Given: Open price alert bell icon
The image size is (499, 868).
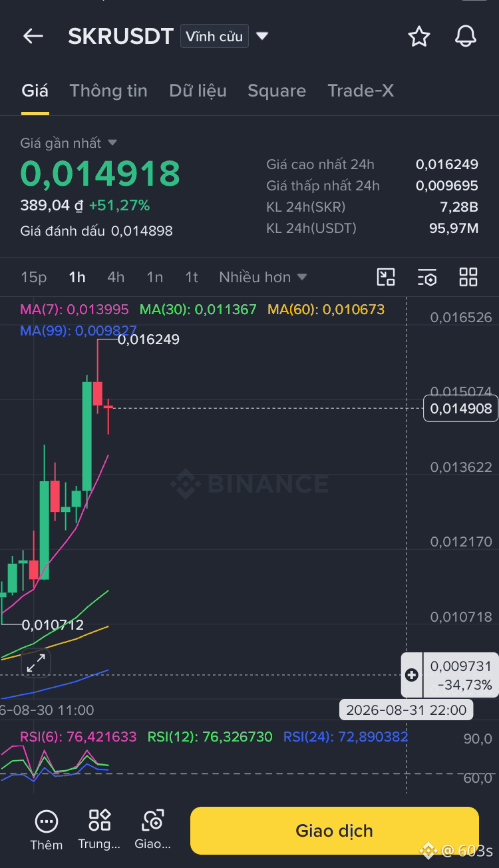Looking at the screenshot, I should tap(466, 36).
